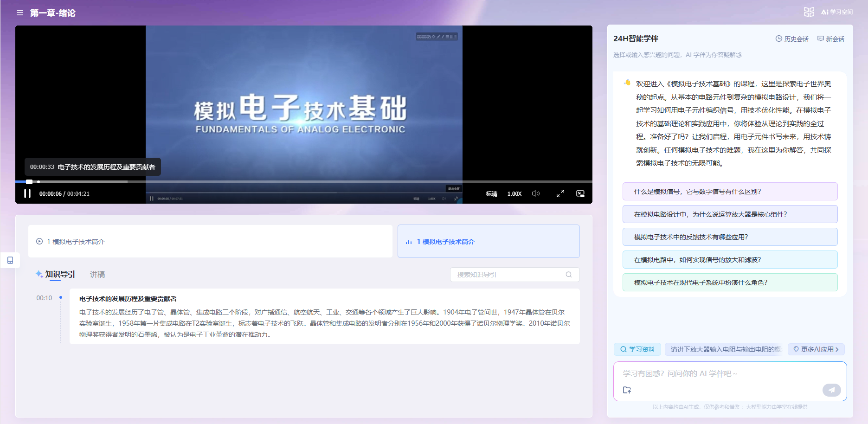This screenshot has height=424, width=868.
Task: Open the 标清 video quality selector
Action: (x=491, y=194)
